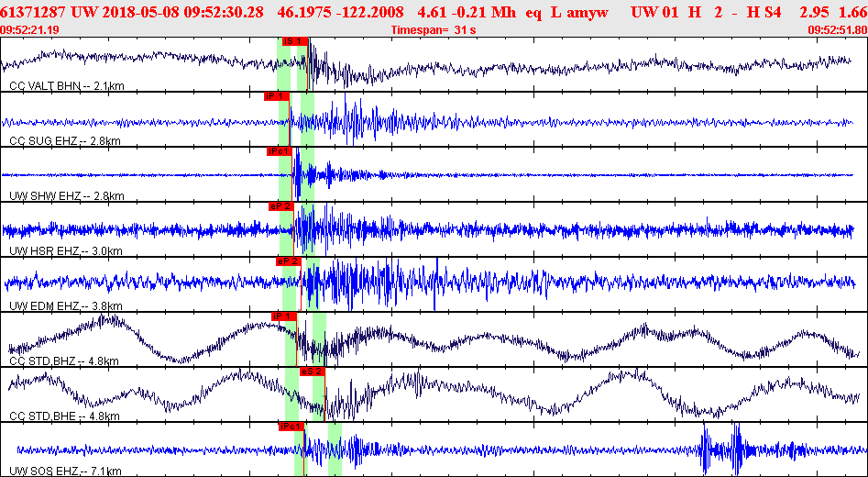Click the start time 09:52:21.19
The height and width of the screenshot is (477, 868).
(x=30, y=30)
